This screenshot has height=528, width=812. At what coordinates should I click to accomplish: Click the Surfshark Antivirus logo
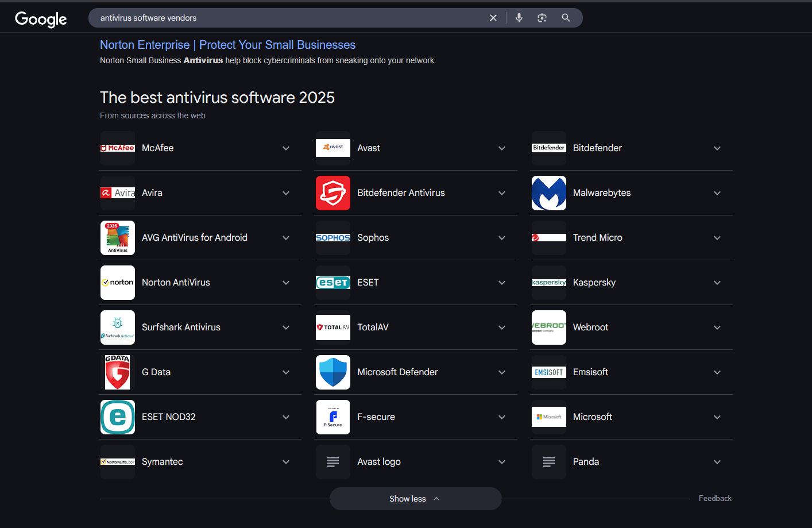pos(118,327)
